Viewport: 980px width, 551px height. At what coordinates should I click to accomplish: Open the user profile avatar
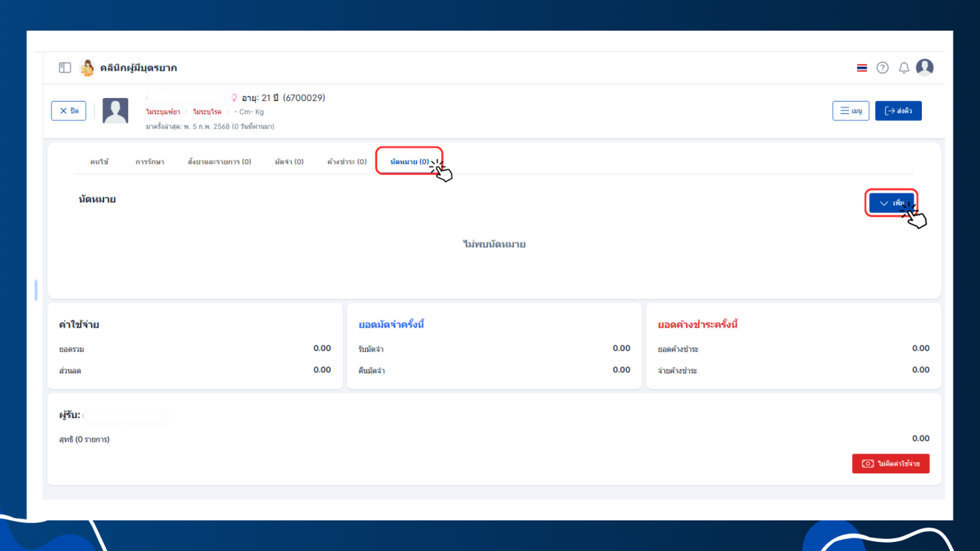[x=925, y=67]
